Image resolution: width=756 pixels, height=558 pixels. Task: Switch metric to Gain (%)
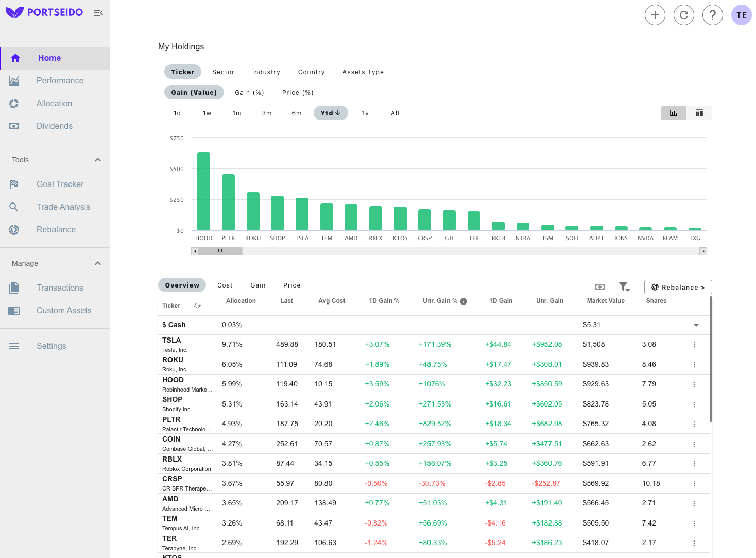pyautogui.click(x=249, y=92)
